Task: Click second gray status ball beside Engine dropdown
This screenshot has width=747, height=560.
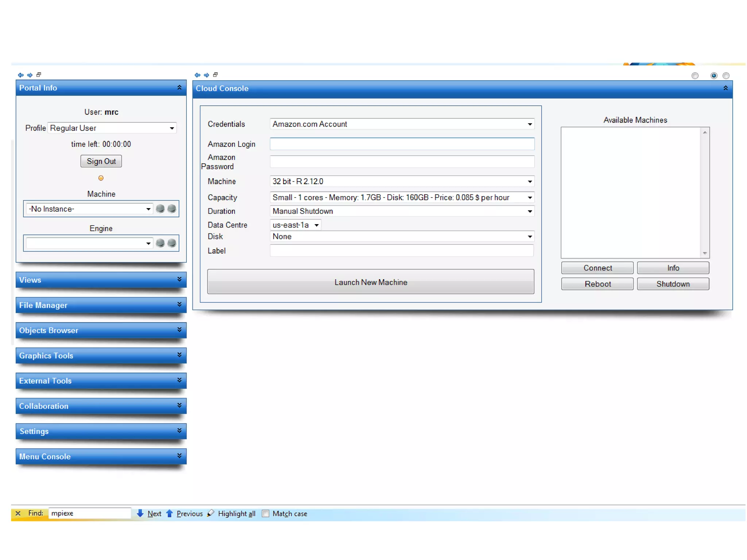Action: coord(171,243)
